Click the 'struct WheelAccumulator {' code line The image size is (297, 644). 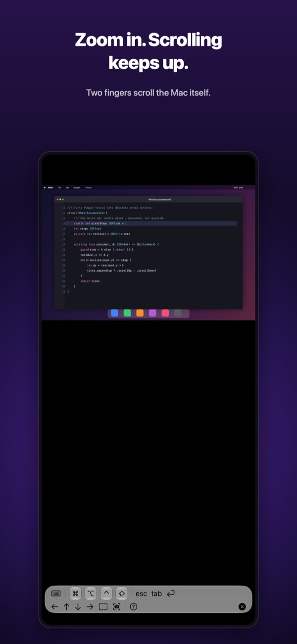coord(87,213)
